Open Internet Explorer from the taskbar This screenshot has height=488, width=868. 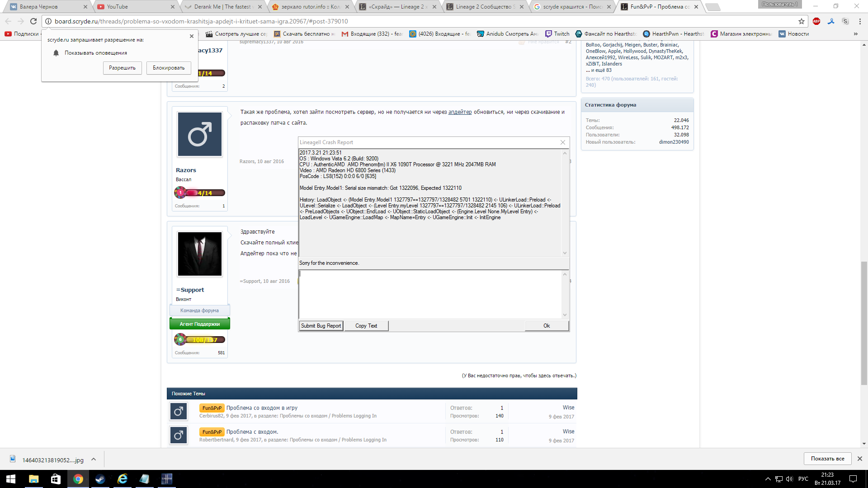(x=122, y=479)
